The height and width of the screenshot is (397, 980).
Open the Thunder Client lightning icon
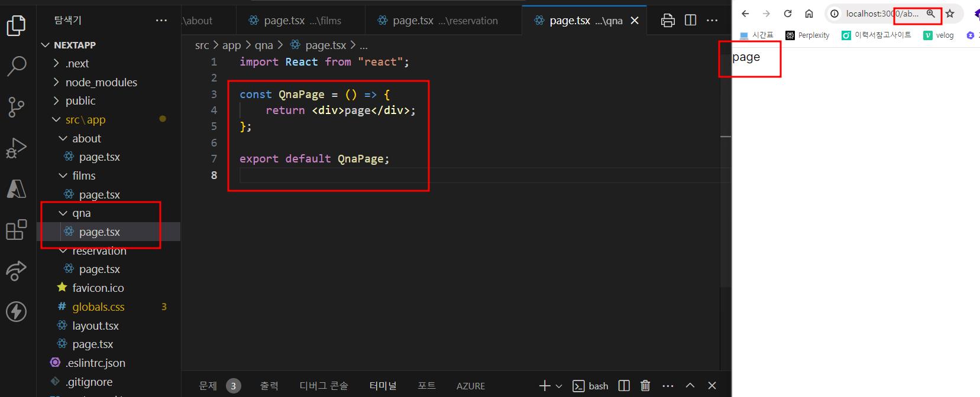[x=16, y=311]
